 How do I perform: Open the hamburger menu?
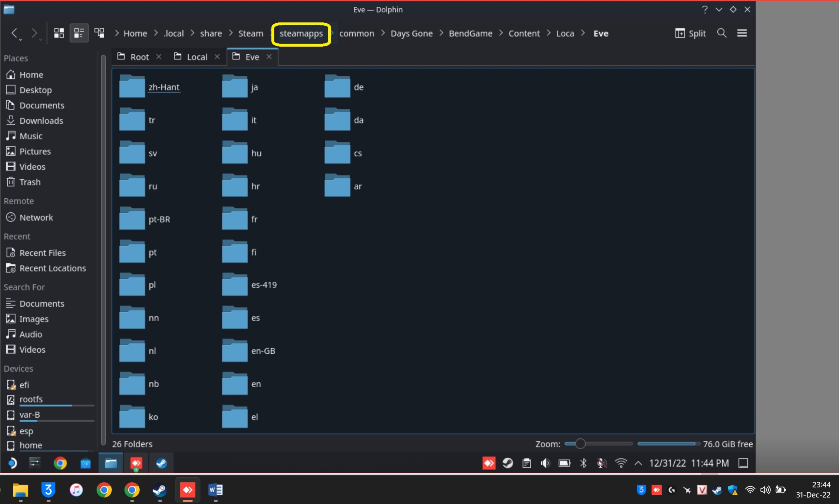(x=742, y=33)
